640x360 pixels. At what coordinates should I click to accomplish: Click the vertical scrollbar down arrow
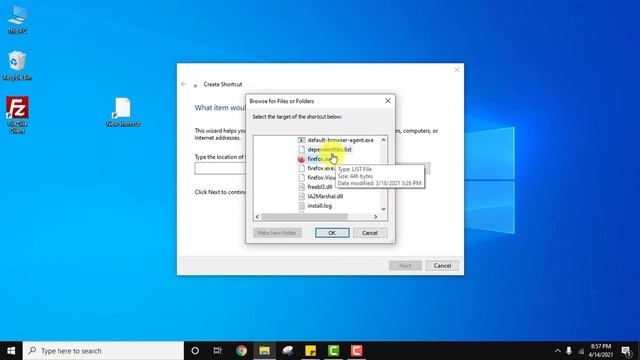383,209
